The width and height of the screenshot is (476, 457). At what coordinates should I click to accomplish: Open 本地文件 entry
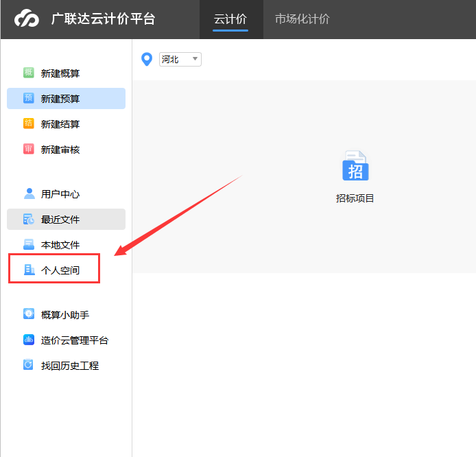tap(66, 245)
